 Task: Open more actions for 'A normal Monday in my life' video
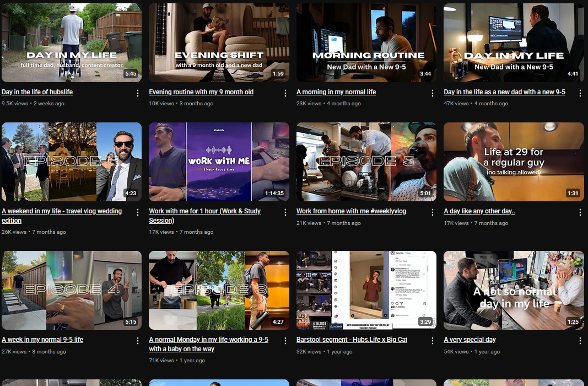(x=285, y=341)
